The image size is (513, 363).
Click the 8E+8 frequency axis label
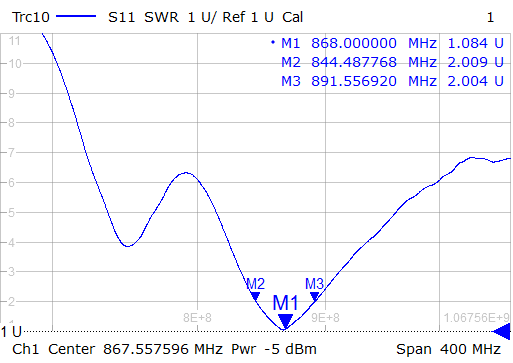click(x=197, y=318)
